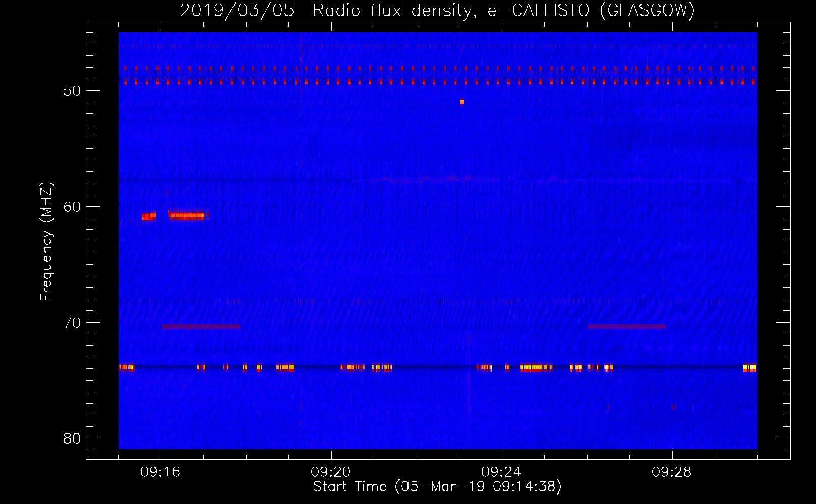
Task: Click the Start Time axis label
Action: coord(437,487)
